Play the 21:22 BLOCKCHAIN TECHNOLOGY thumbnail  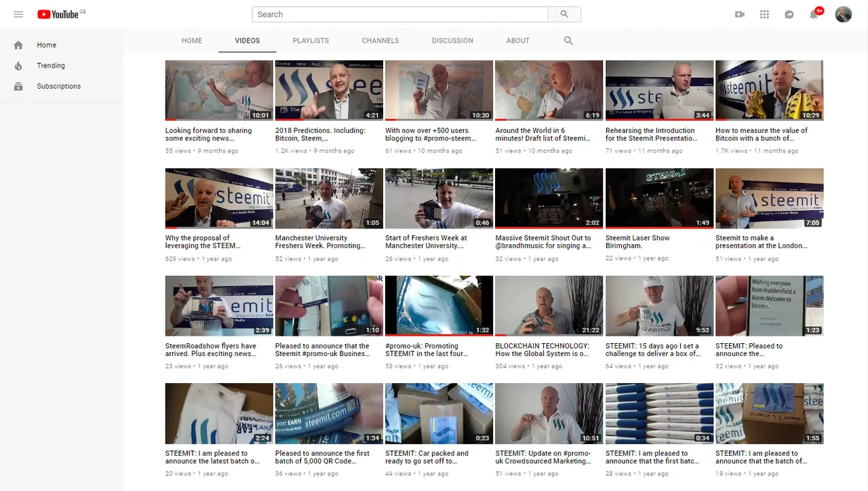tap(549, 306)
